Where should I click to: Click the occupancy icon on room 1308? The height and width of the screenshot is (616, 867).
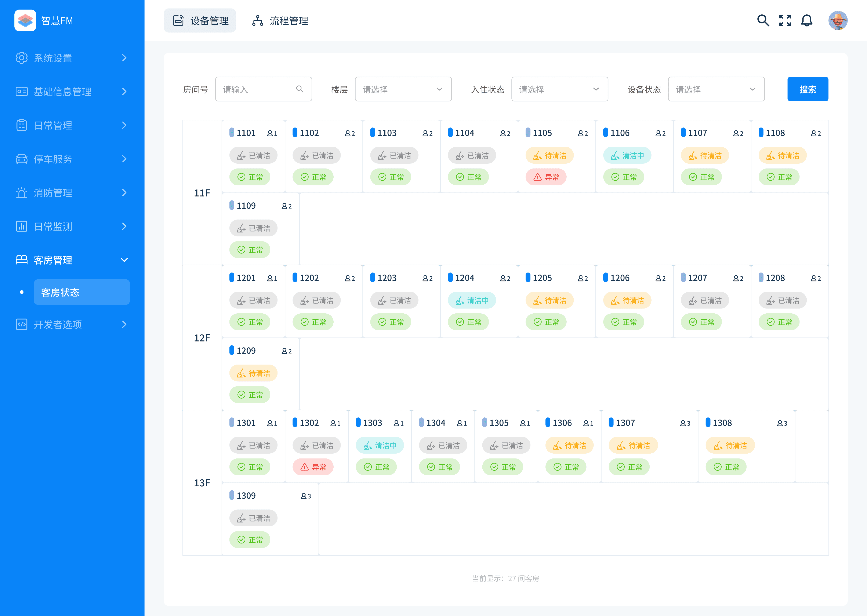click(x=780, y=423)
